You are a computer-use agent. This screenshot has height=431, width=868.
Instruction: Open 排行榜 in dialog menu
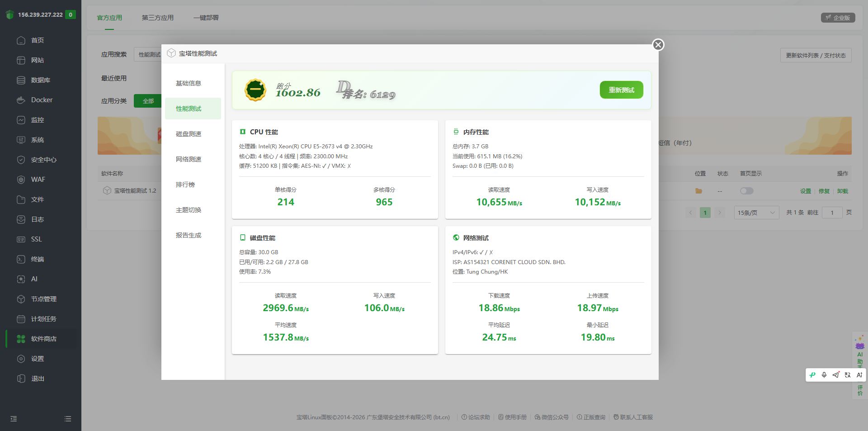click(x=193, y=185)
